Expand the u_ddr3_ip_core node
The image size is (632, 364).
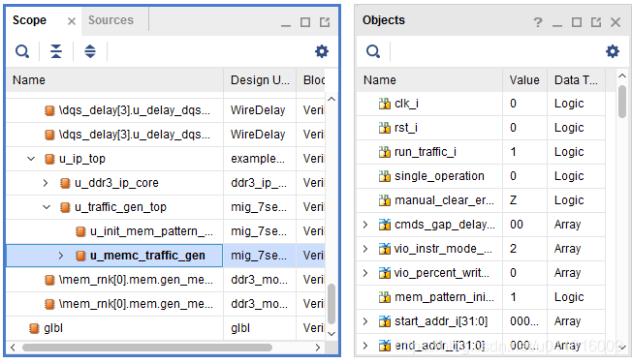click(x=46, y=183)
